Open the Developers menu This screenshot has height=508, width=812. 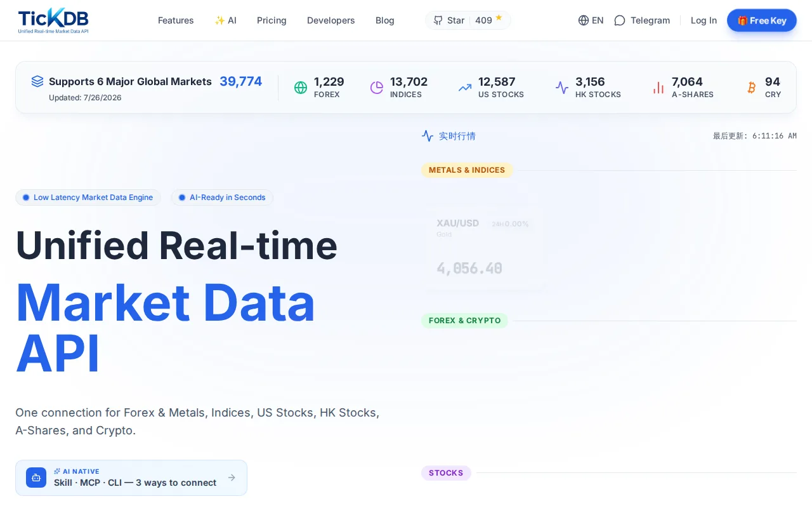[x=331, y=20]
